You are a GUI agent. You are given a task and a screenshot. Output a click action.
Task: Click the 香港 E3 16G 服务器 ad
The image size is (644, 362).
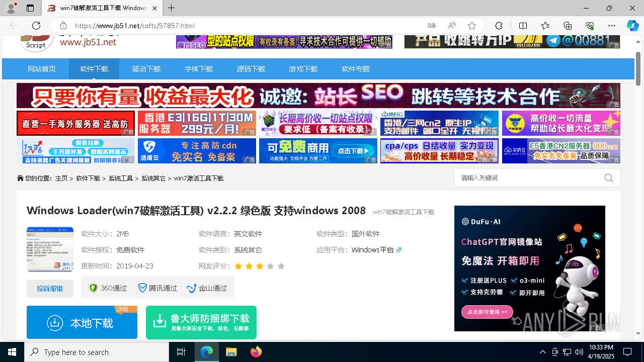(197, 123)
